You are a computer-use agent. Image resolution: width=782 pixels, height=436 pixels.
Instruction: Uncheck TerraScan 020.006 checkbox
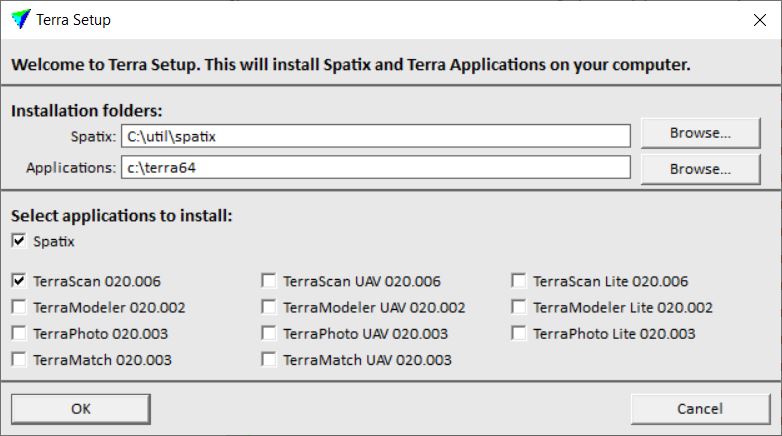pos(19,281)
